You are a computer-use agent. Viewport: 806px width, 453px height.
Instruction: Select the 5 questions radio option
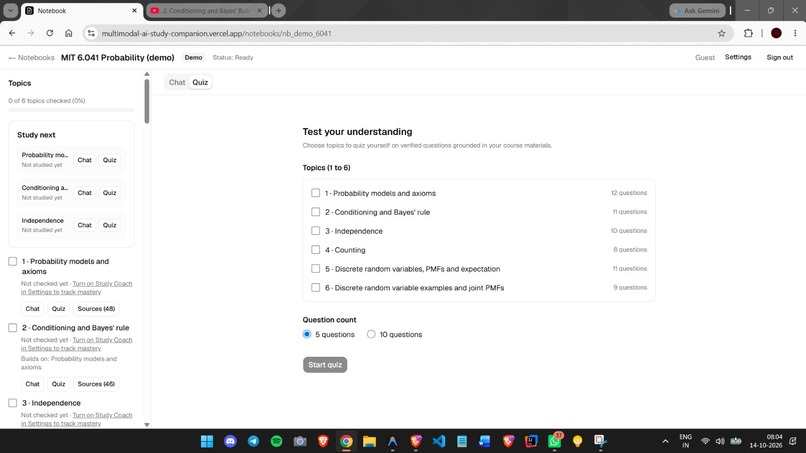click(307, 334)
